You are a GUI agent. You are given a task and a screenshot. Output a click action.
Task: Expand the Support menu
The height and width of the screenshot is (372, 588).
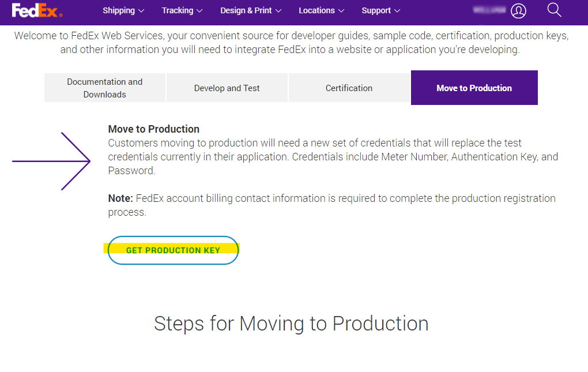click(380, 10)
